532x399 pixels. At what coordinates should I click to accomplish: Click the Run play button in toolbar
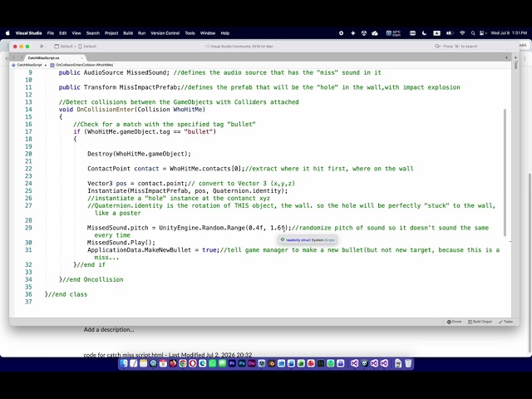click(x=42, y=47)
